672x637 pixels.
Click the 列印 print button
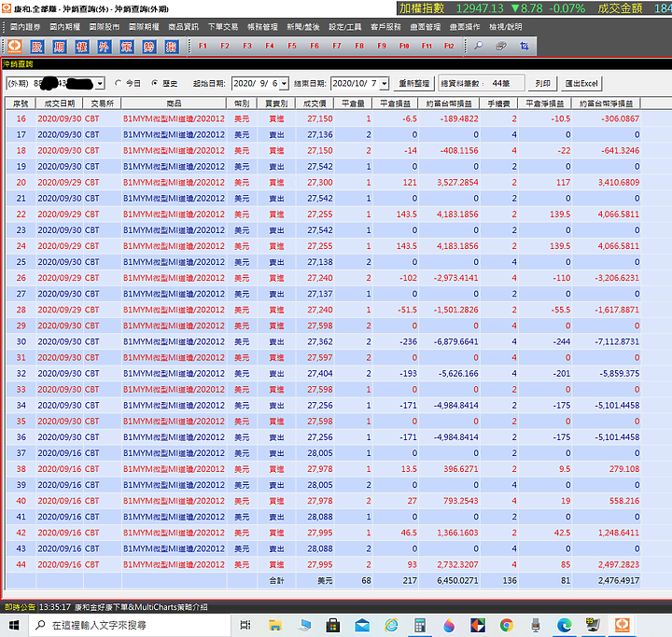[x=542, y=83]
